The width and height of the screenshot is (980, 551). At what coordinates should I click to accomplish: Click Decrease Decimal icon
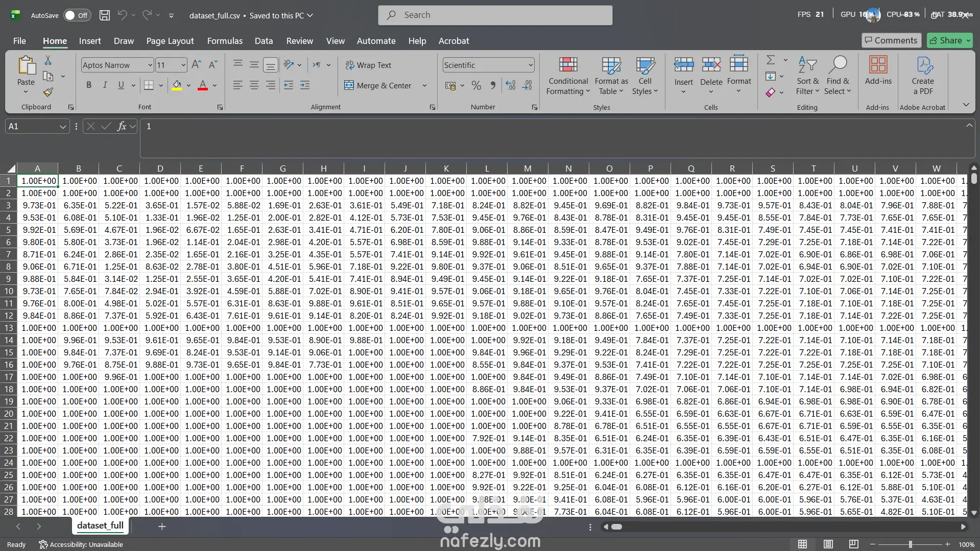tap(528, 85)
